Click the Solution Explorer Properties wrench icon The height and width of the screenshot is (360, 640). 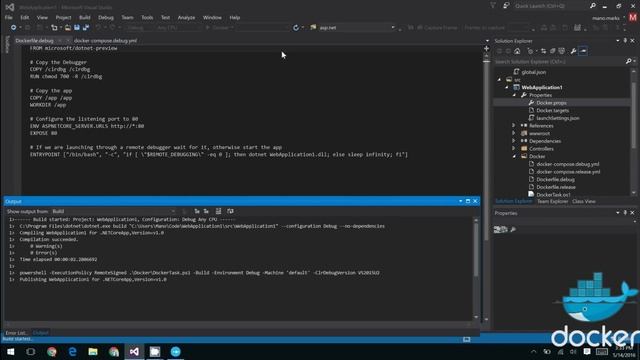(573, 51)
